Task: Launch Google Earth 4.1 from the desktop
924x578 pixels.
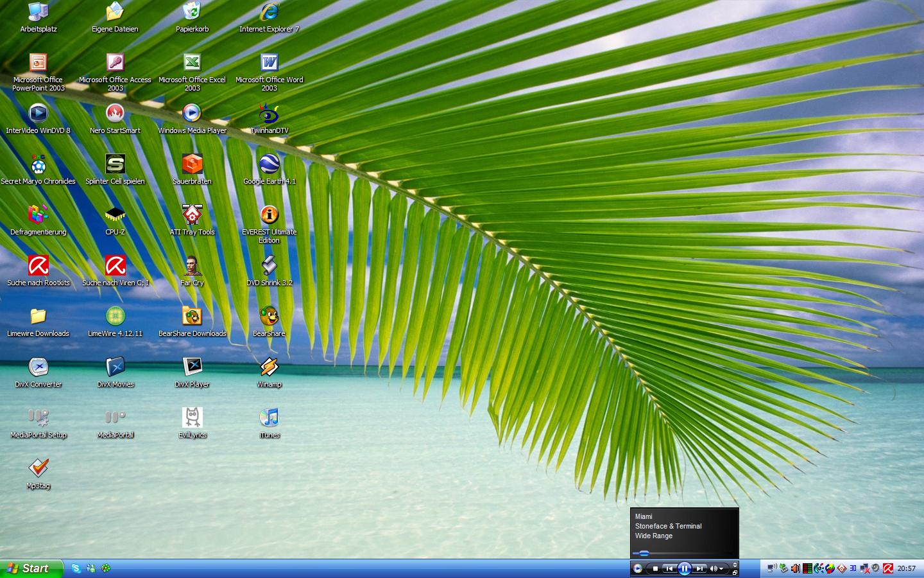Action: 269,165
